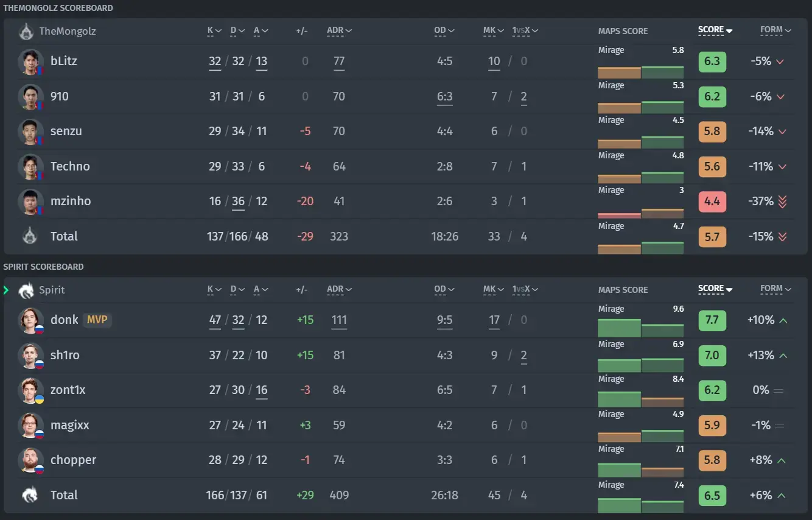Open the Spirit team logo in header

[x=26, y=290]
